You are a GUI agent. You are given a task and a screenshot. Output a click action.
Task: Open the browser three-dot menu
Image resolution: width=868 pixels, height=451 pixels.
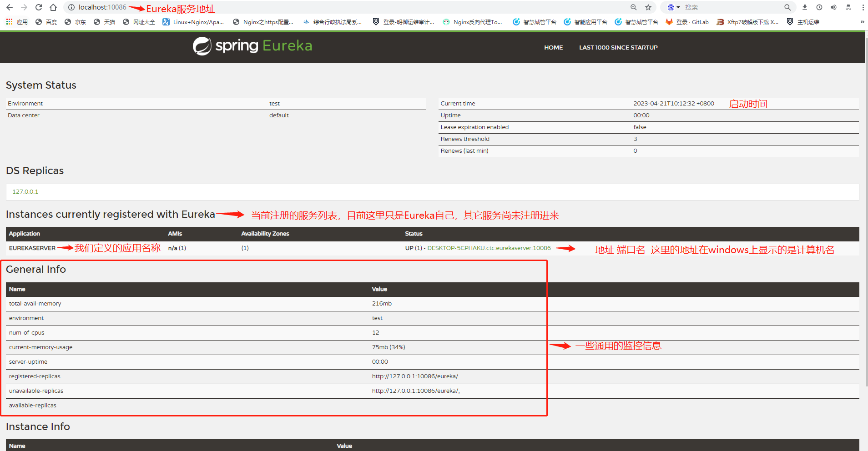863,7
